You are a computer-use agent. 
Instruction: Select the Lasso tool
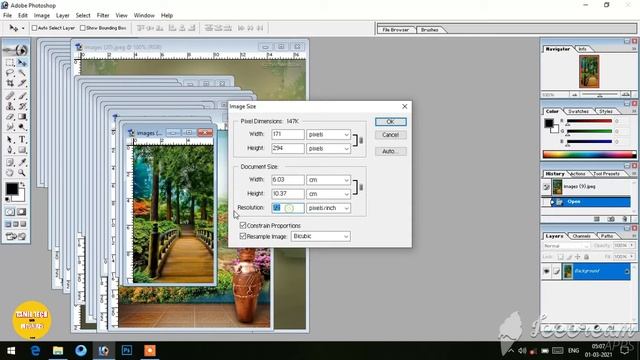point(10,73)
